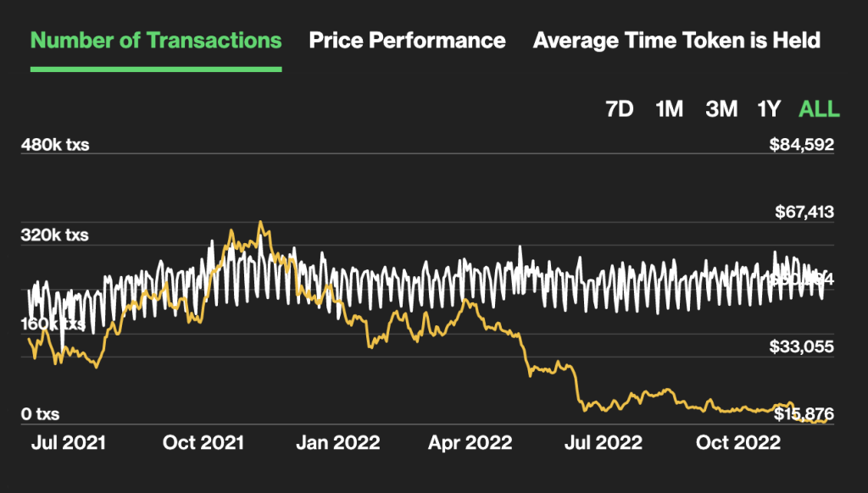
Task: Set the time range to 7D
Action: click(x=620, y=109)
